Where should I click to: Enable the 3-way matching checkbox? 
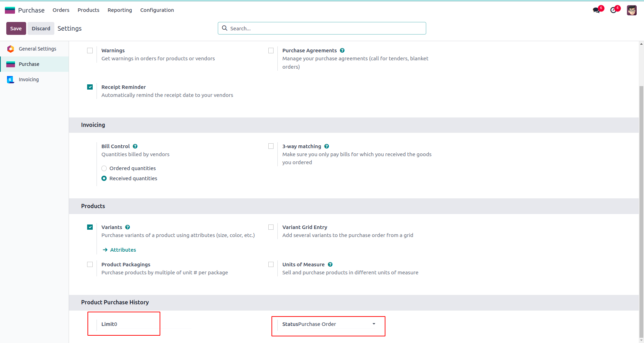[x=271, y=146]
